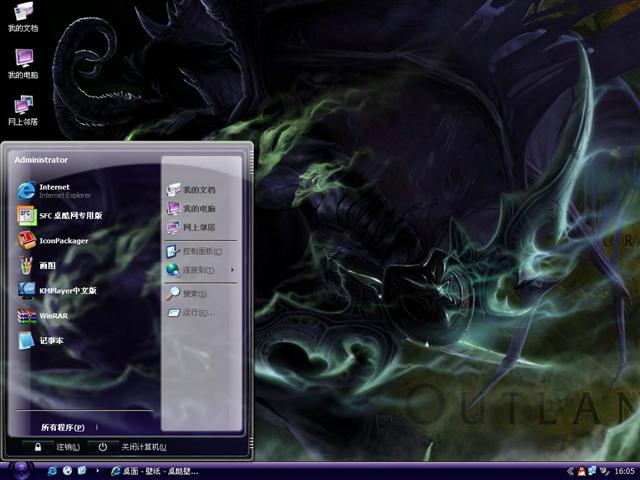Screen dimensions: 640x480
Task: Open 控制面板 control panel
Action: [194, 251]
